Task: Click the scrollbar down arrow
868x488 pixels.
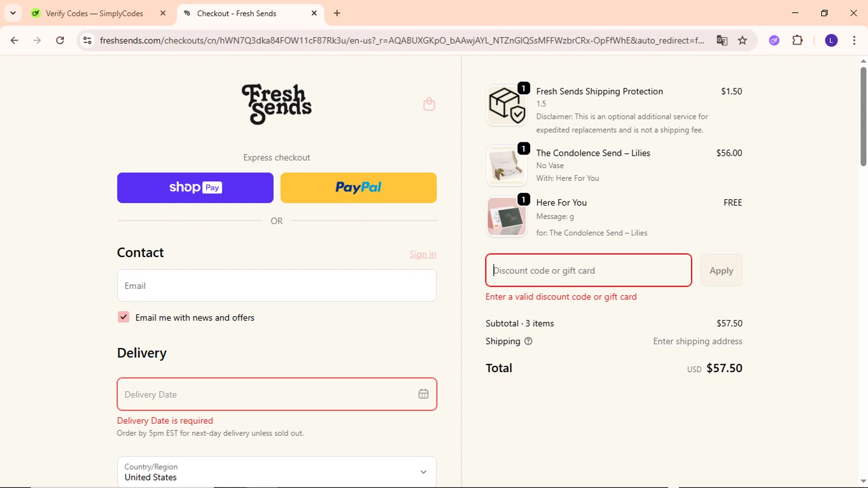Action: (863, 481)
